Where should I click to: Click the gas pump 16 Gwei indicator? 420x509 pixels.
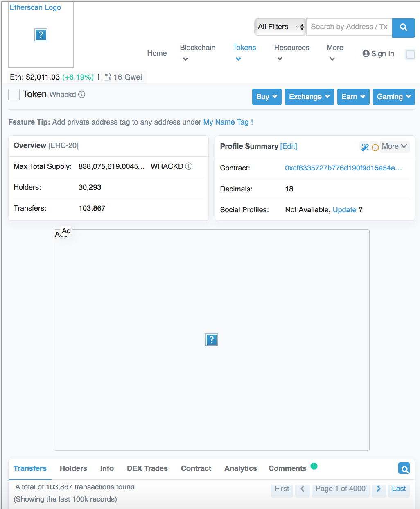[x=123, y=77]
